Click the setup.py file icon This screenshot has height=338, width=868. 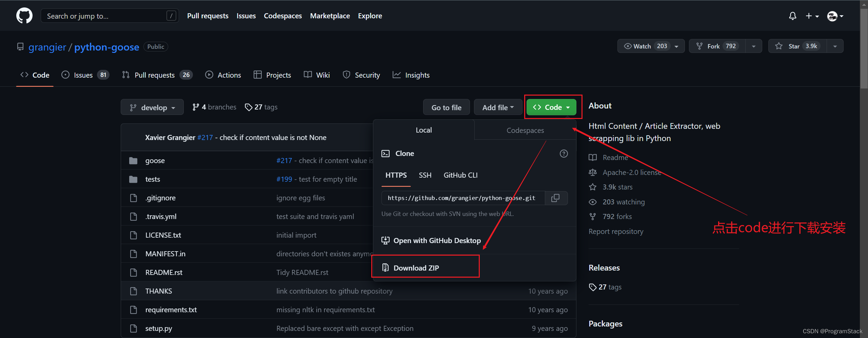point(133,329)
